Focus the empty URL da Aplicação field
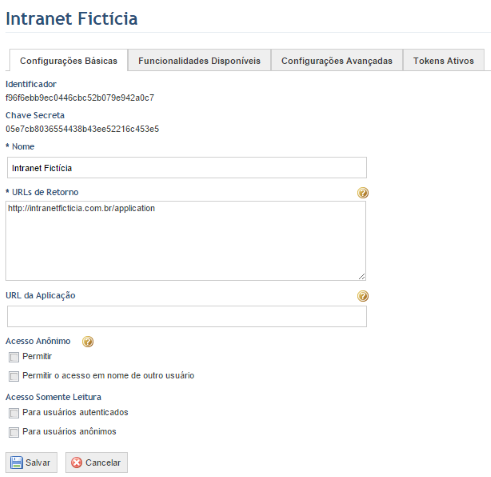491x477 pixels. [187, 316]
